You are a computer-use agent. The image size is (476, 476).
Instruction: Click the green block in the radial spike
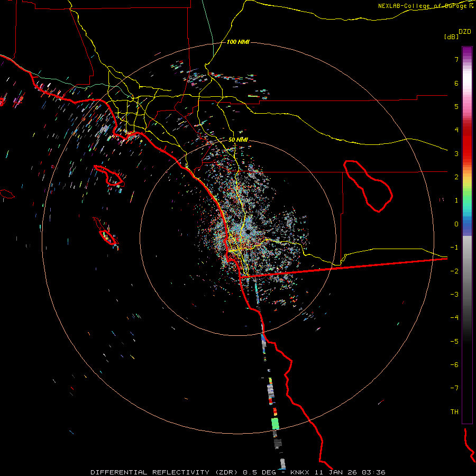click(x=275, y=424)
